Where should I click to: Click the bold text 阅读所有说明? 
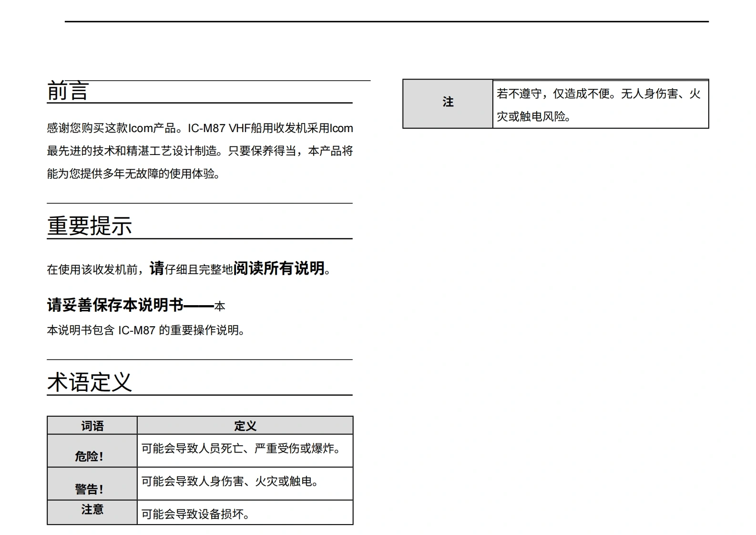(279, 268)
